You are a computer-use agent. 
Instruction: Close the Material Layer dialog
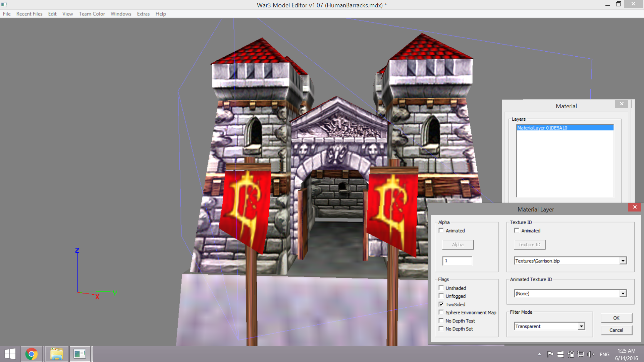(635, 207)
